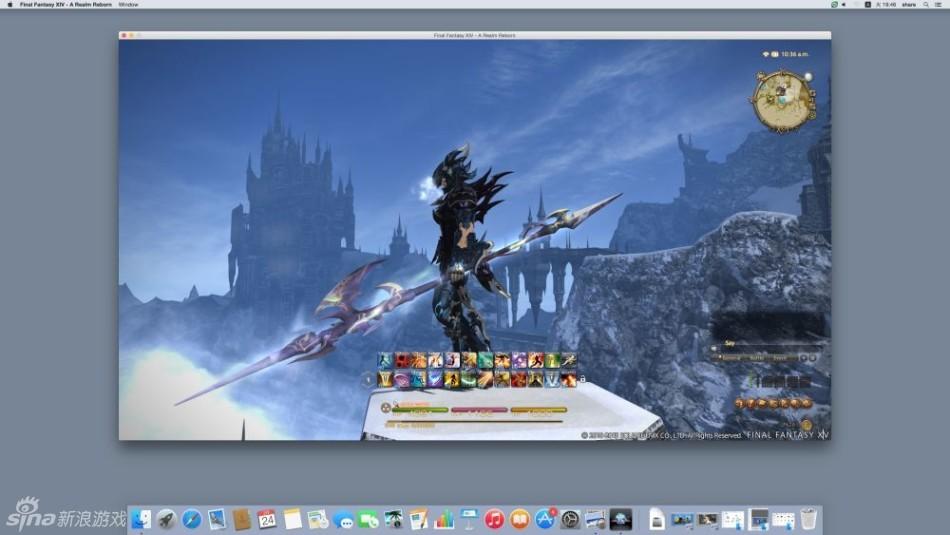Open the Notes app in the Dock

click(x=292, y=519)
